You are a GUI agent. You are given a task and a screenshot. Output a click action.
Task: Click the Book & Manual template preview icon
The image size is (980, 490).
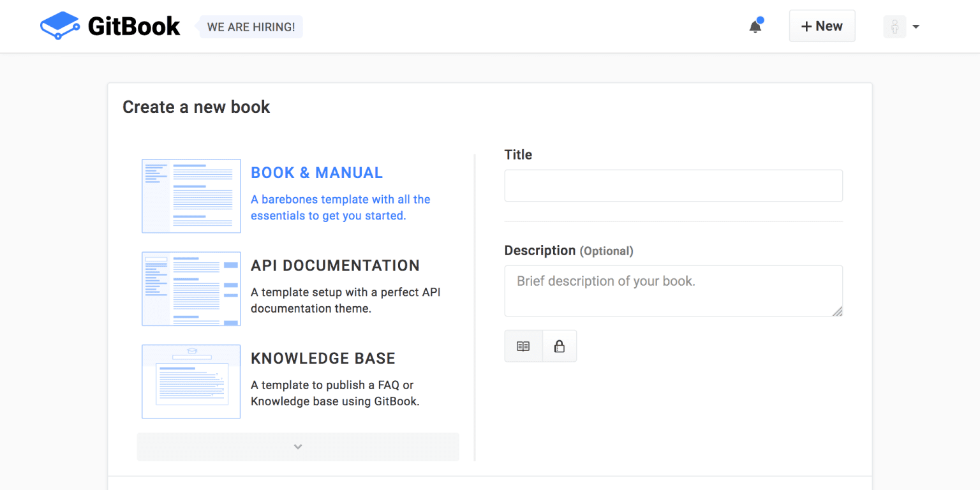click(x=191, y=196)
